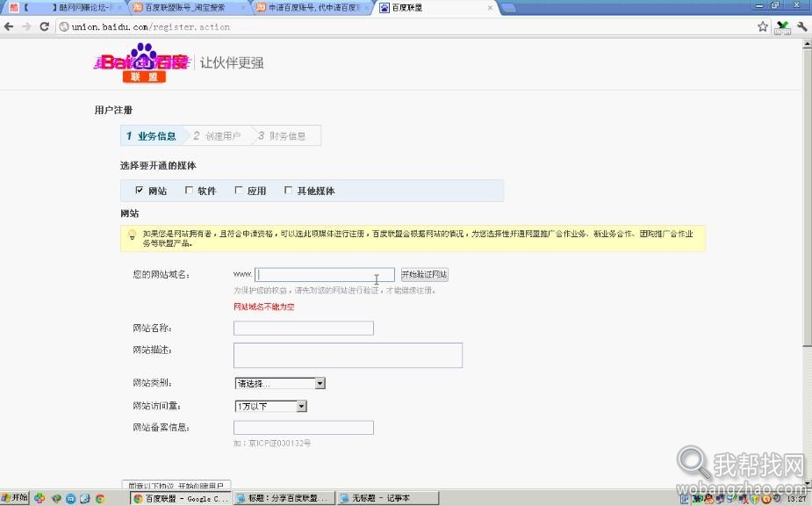Focus the 您的网站域名 input field
This screenshot has width=812, height=506.
click(325, 275)
